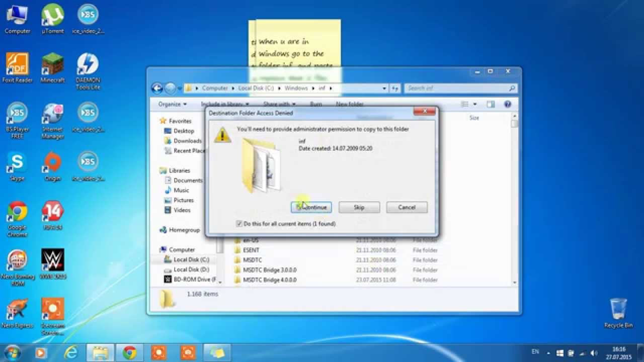This screenshot has height=362, width=644.
Task: Open the Minecraft desktop icon
Action: [53, 68]
